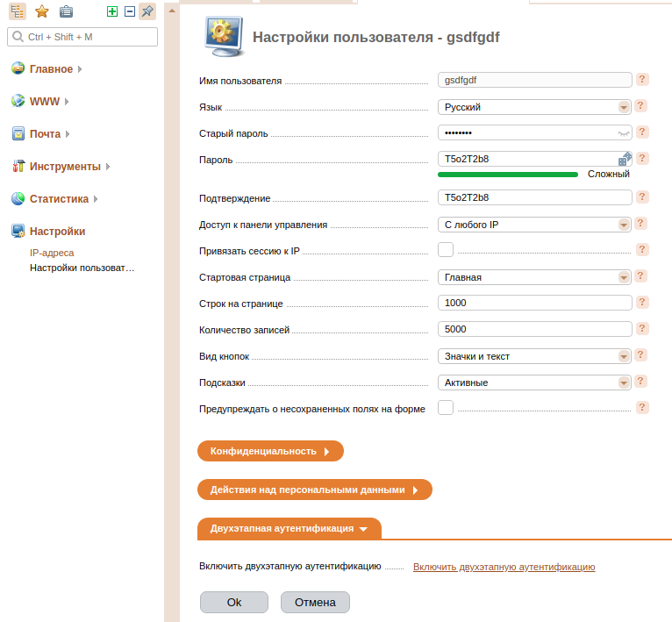Click the Имя пользователя field gsdfgdf
This screenshot has height=622, width=672.
535,80
